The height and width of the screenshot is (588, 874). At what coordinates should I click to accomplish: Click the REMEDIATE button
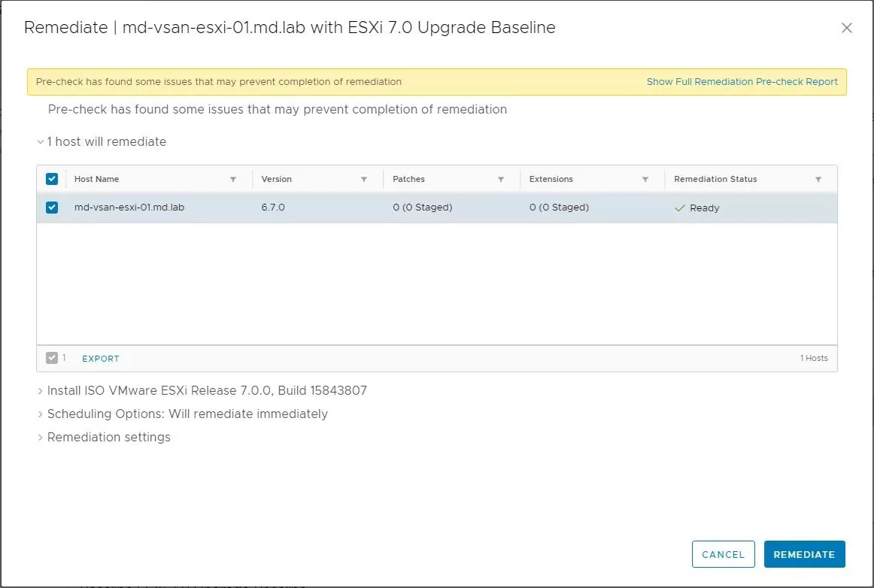804,554
